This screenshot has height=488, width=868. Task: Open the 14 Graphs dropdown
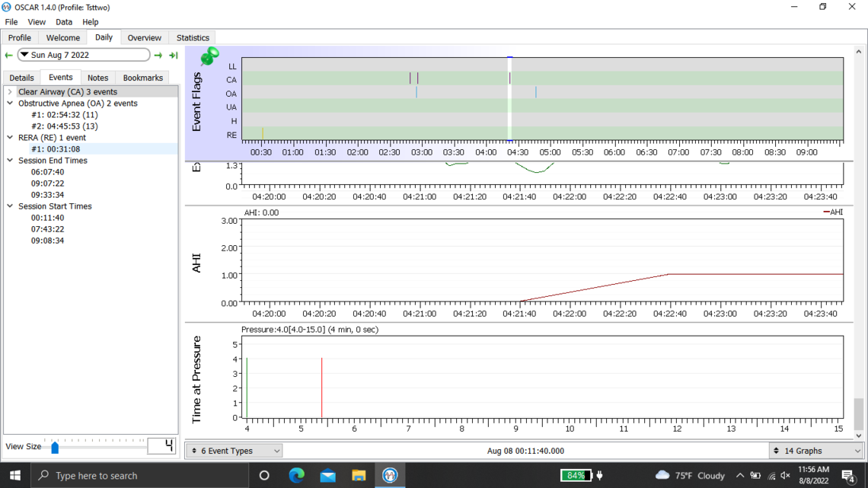[815, 451]
